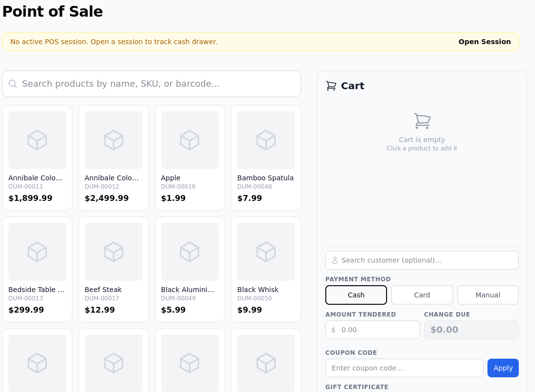This screenshot has height=392, width=535.
Task: Click the $299.99 price
Action: 26,310
